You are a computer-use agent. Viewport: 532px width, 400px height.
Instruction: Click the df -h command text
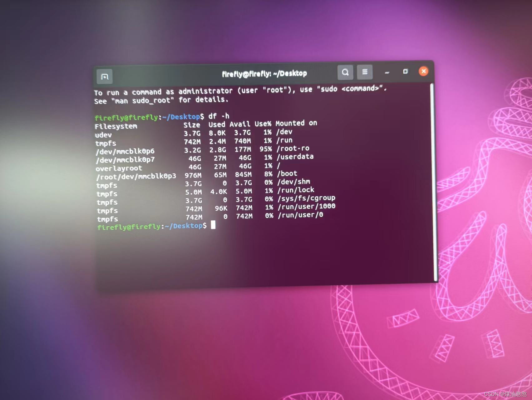[x=218, y=116]
